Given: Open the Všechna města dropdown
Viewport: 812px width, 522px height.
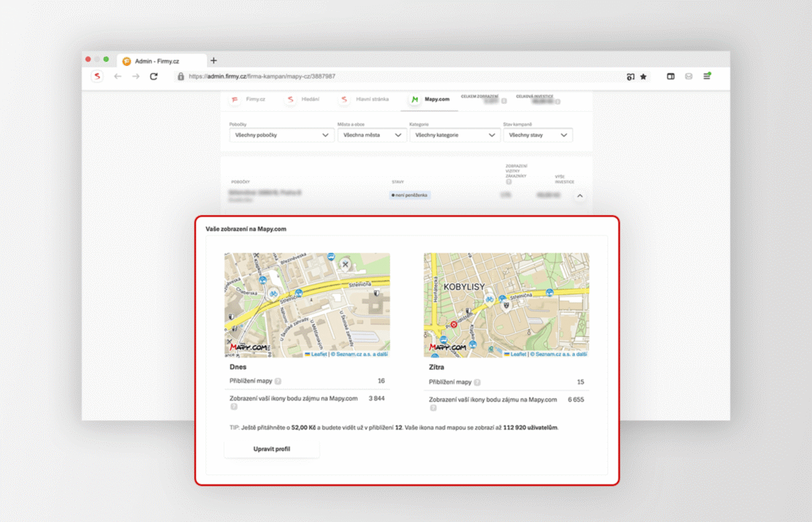Looking at the screenshot, I should tap(372, 135).
